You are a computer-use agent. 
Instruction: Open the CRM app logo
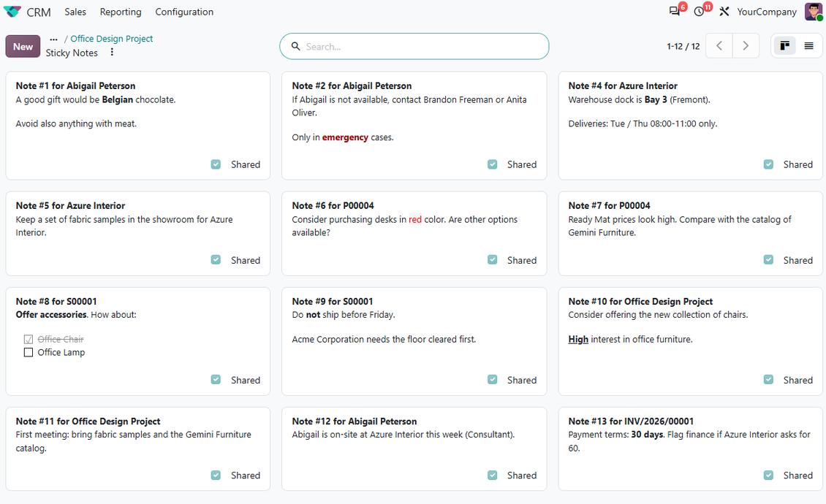click(x=12, y=12)
